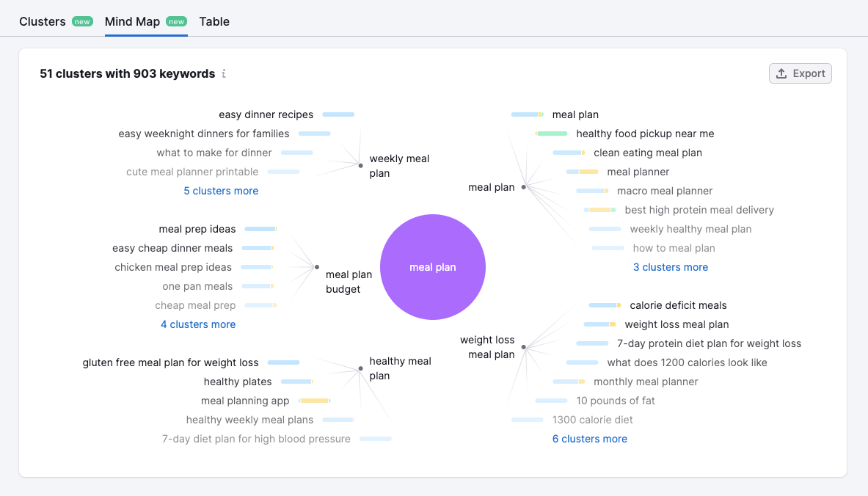Expand '5 clusters more' under weekly meal plan
Screen dimensions: 868x496
pyautogui.click(x=221, y=190)
